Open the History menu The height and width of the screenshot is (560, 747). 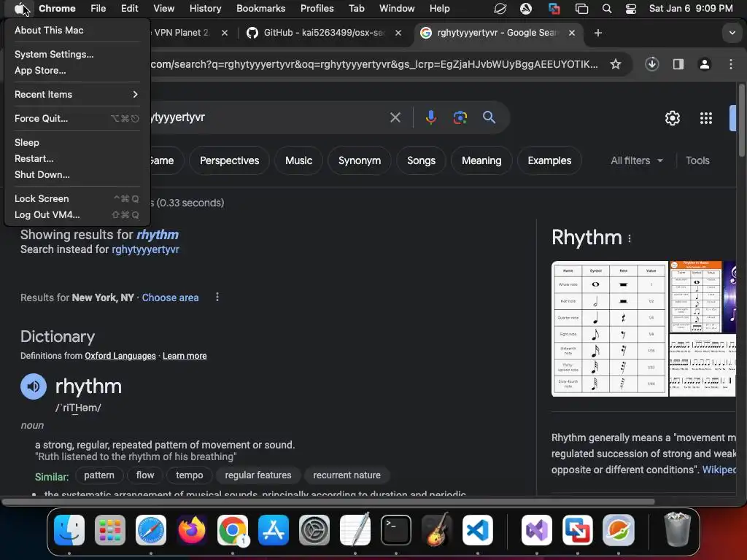(205, 8)
